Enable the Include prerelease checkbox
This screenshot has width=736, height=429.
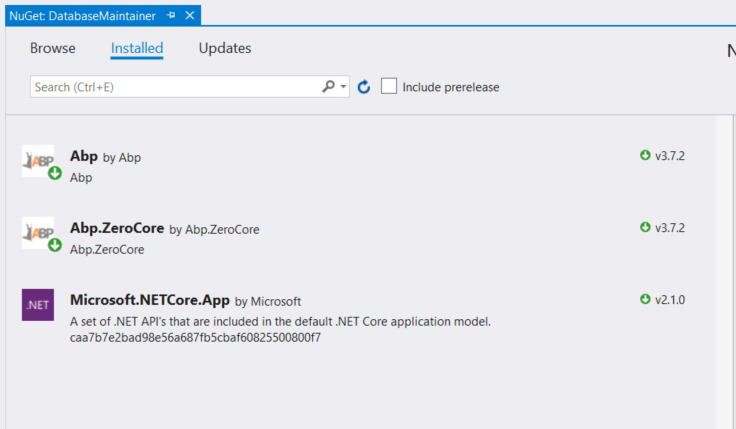(x=389, y=86)
